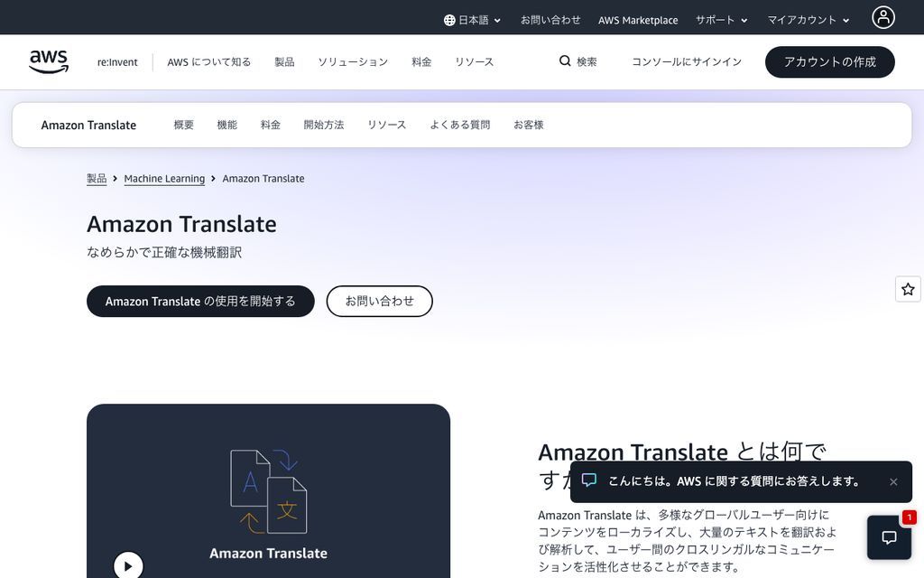Click the globe language icon
Screen dimensions: 924x578
(449, 20)
